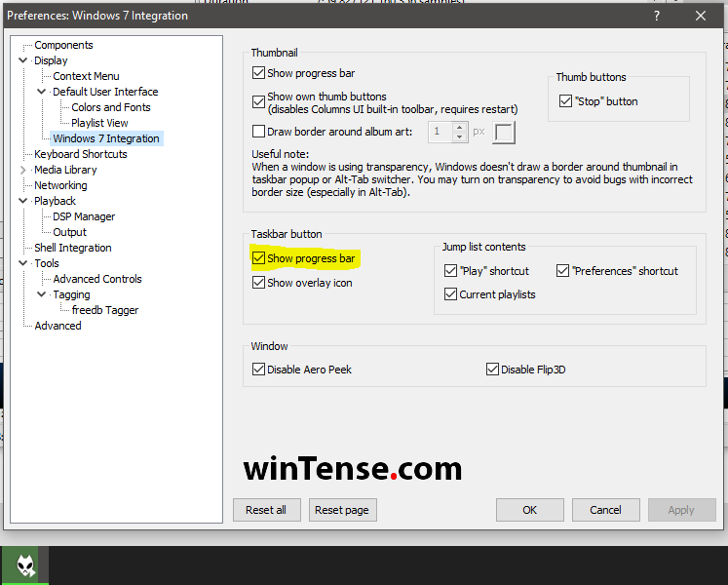Click the Apply button
This screenshot has width=728, height=585.
click(x=681, y=510)
